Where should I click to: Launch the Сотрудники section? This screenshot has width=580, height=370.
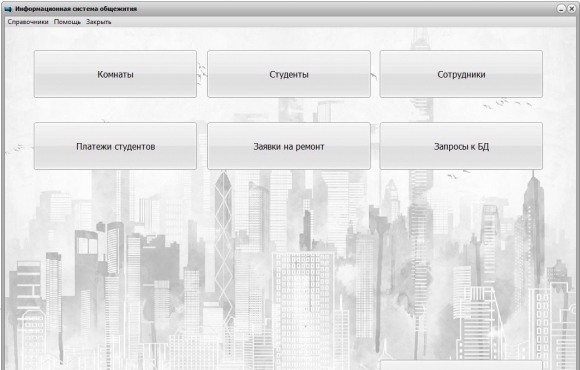pos(461,74)
